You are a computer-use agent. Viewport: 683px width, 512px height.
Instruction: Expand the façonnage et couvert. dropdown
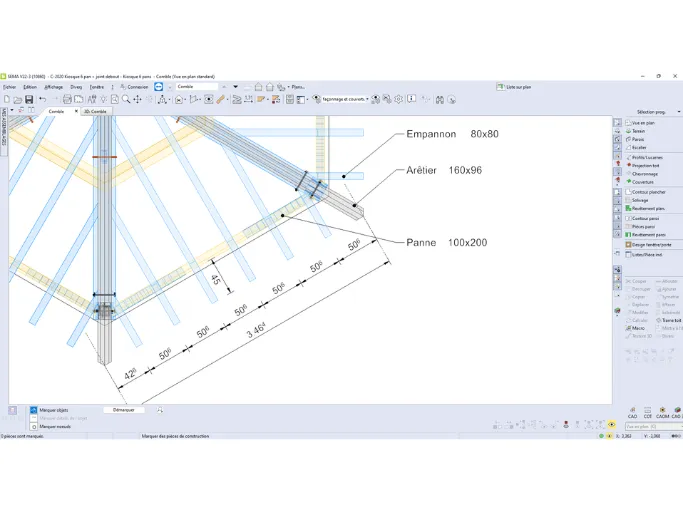point(346,99)
